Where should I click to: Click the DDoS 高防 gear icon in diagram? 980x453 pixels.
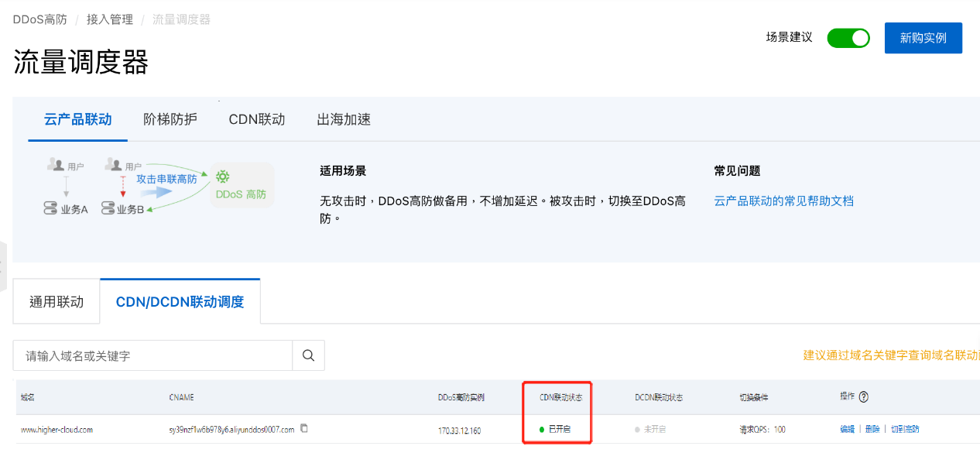(x=223, y=177)
